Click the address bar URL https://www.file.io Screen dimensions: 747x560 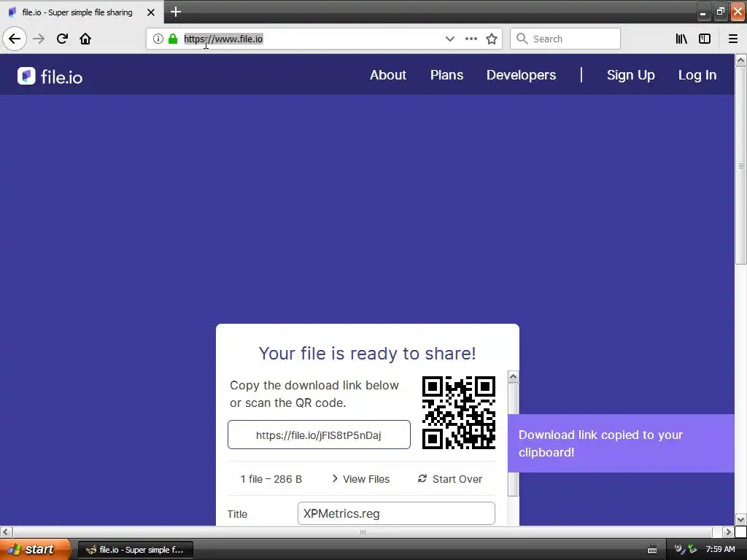point(223,39)
